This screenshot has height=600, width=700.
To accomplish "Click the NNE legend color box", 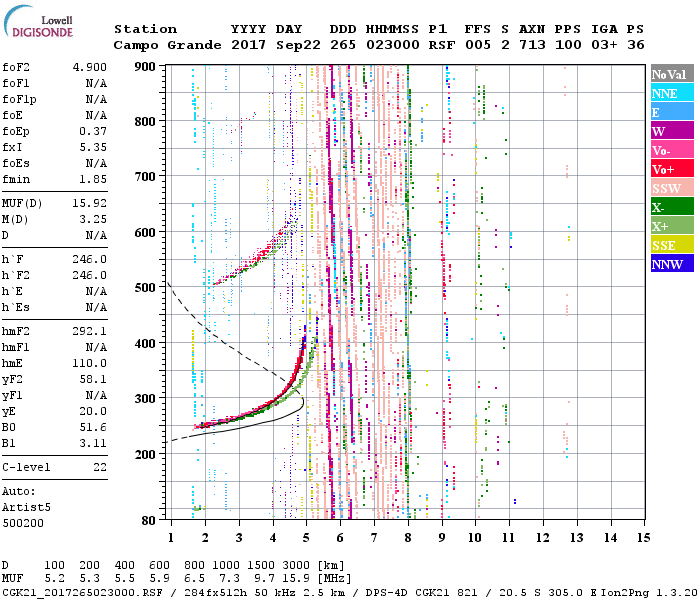I will 672,93.
